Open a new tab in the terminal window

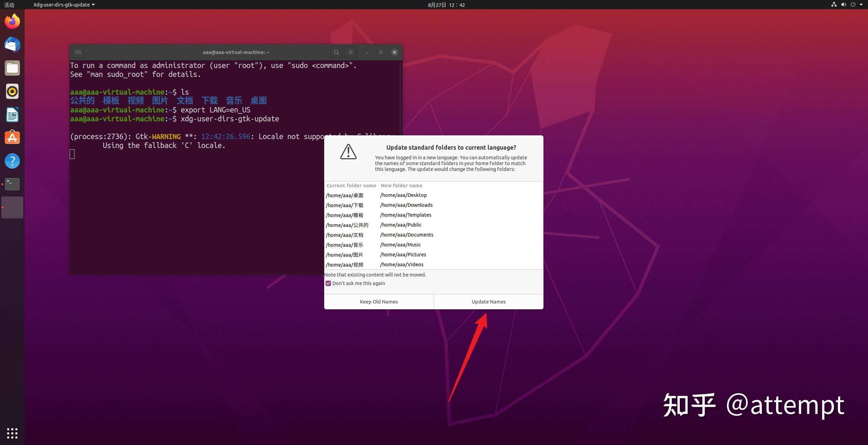(78, 52)
